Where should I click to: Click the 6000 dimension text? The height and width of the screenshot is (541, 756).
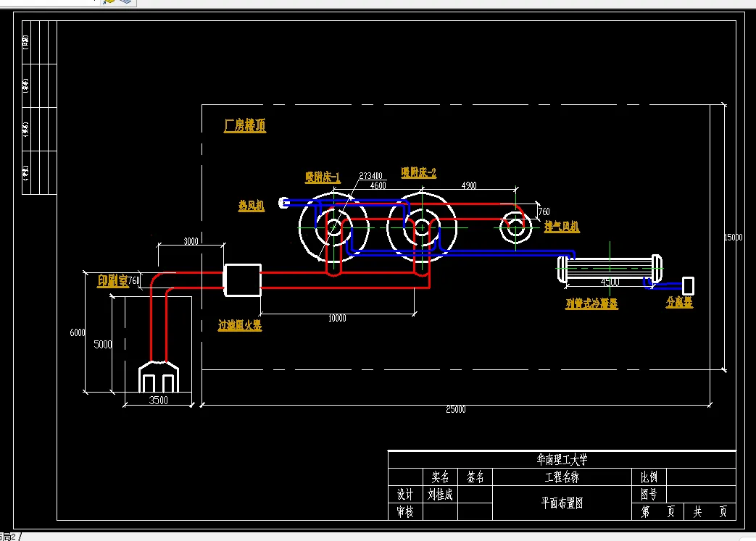77,332
